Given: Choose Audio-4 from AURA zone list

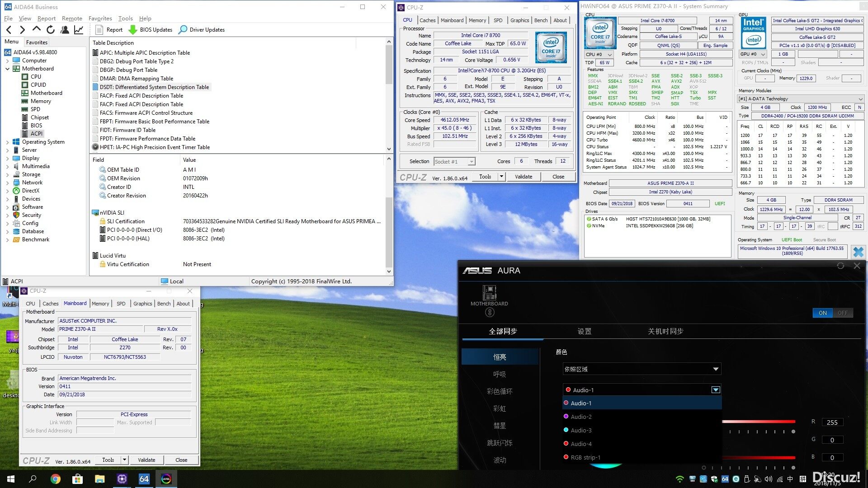Looking at the screenshot, I should click(642, 444).
